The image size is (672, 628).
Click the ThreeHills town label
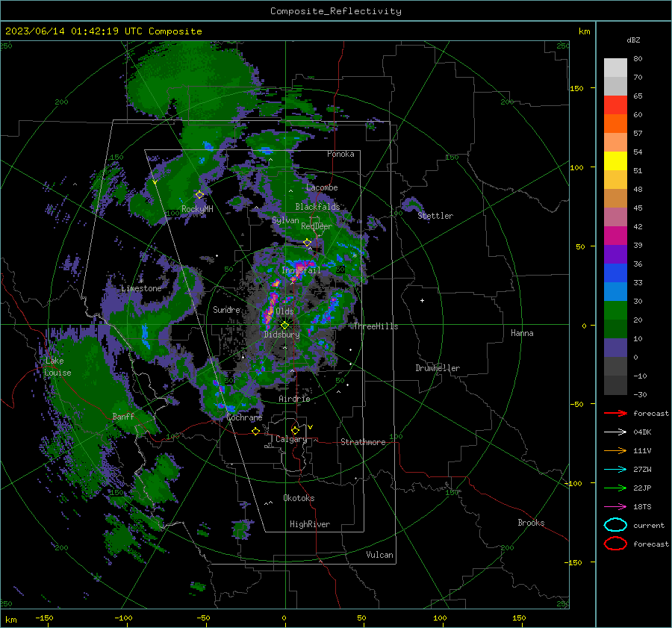click(x=376, y=326)
